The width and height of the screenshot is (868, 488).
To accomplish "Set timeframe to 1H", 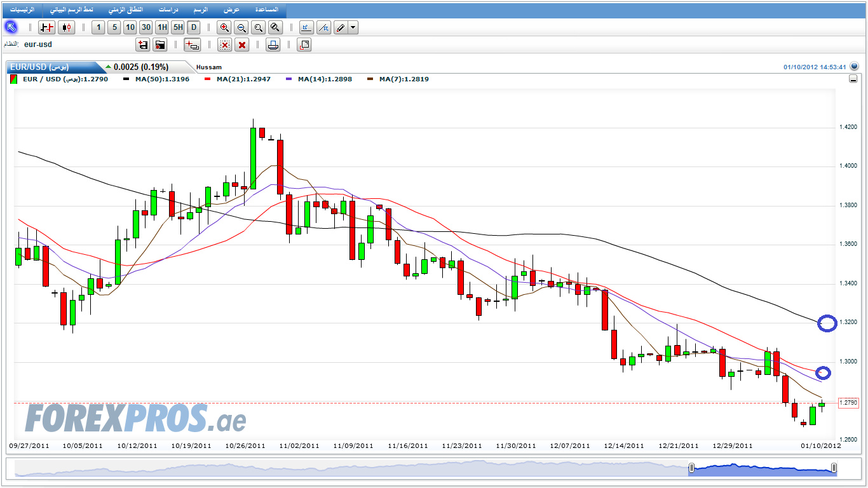I will tap(162, 27).
